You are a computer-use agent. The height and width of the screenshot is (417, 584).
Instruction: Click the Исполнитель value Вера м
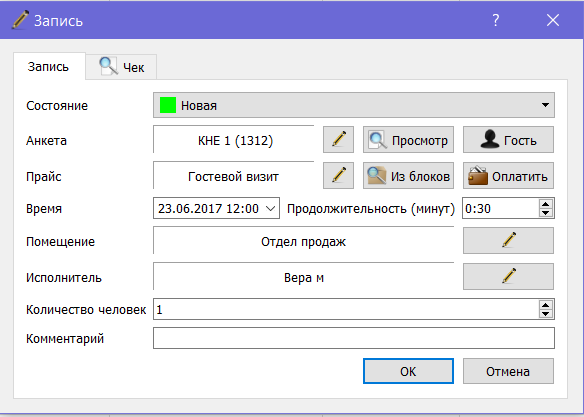click(x=304, y=277)
